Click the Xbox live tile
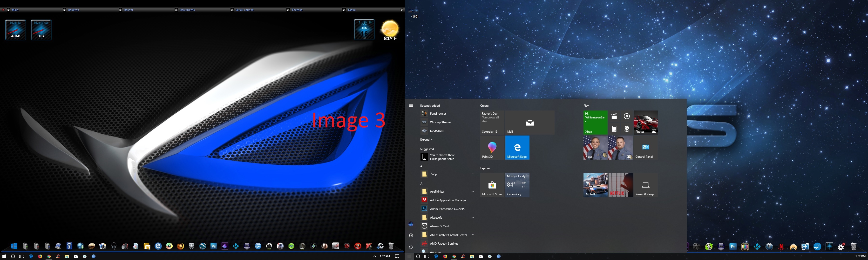 click(595, 123)
